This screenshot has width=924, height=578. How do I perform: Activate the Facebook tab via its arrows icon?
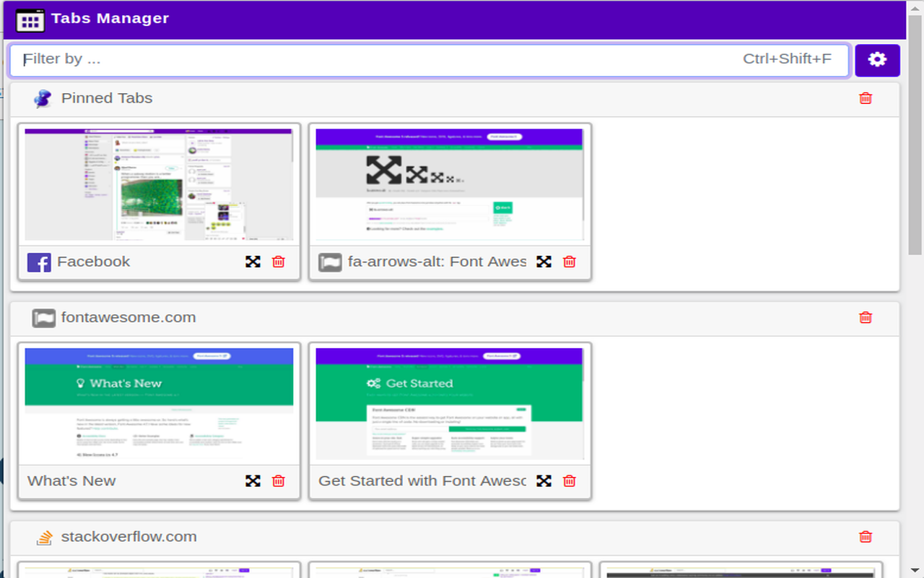tap(253, 262)
